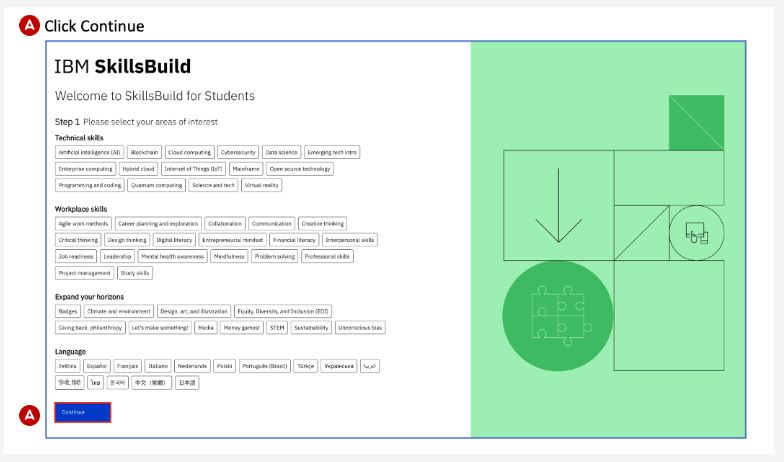Select 中文 (繁體) language tag

[x=152, y=382]
